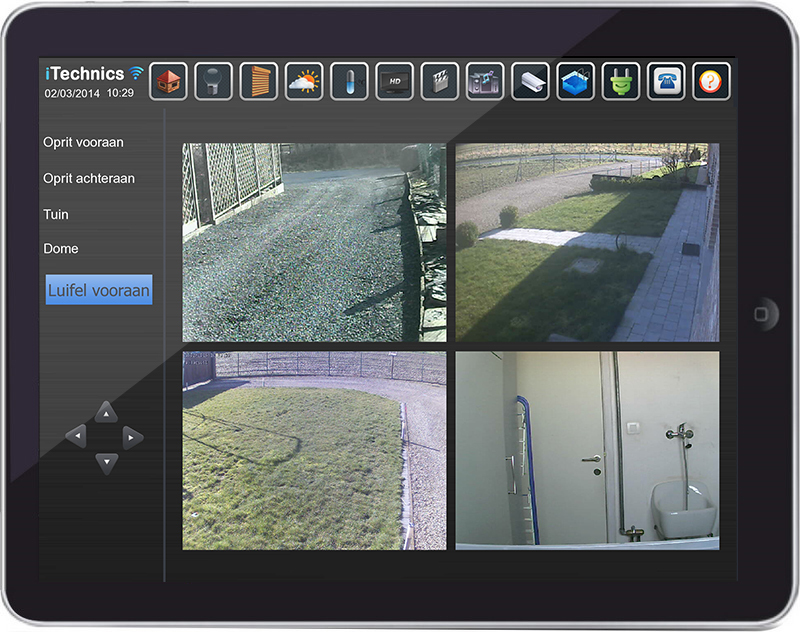Viewport: 800px width, 632px height.
Task: Open the HD television icon
Action: (394, 81)
